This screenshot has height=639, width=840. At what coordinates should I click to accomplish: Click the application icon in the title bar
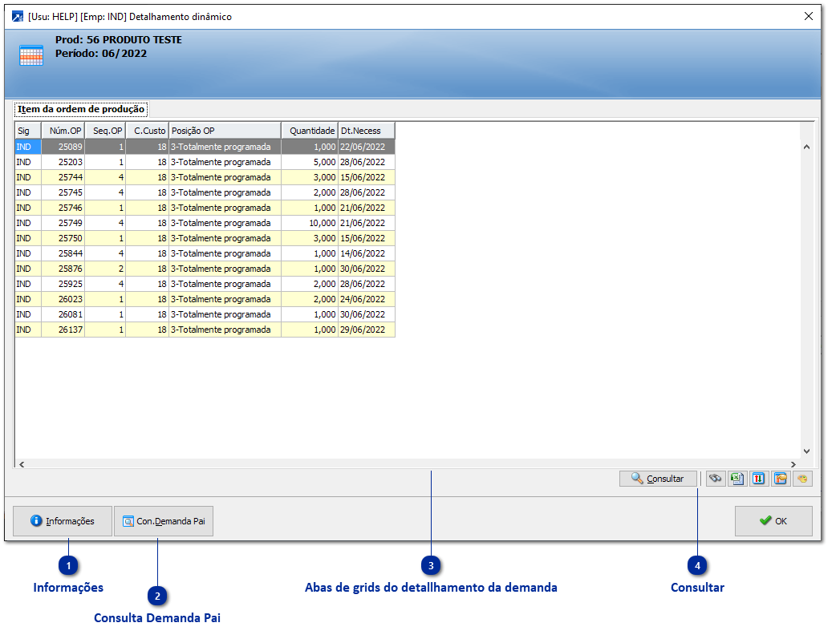pyautogui.click(x=18, y=16)
